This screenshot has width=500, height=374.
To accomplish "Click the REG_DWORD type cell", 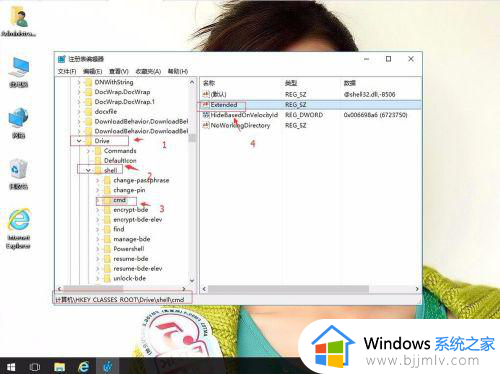I will pyautogui.click(x=304, y=115).
